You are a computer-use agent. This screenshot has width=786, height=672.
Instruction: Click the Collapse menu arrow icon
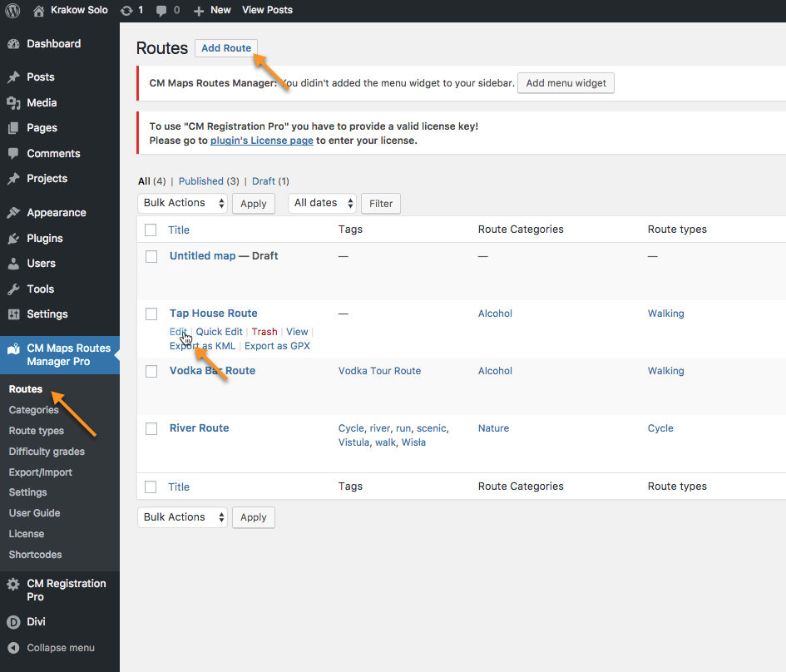13,648
